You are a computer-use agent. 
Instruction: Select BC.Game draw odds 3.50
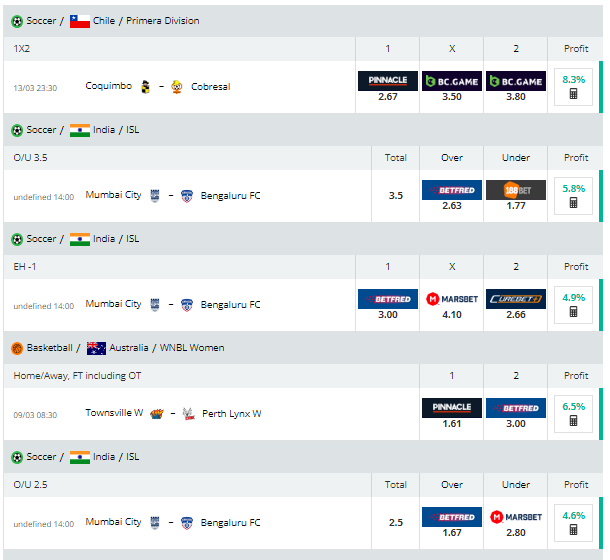[451, 87]
